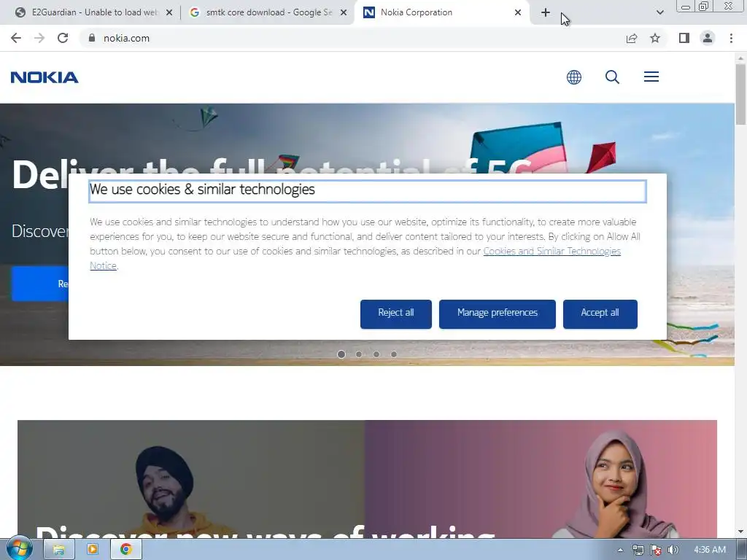Open the browser side panel

tap(684, 38)
